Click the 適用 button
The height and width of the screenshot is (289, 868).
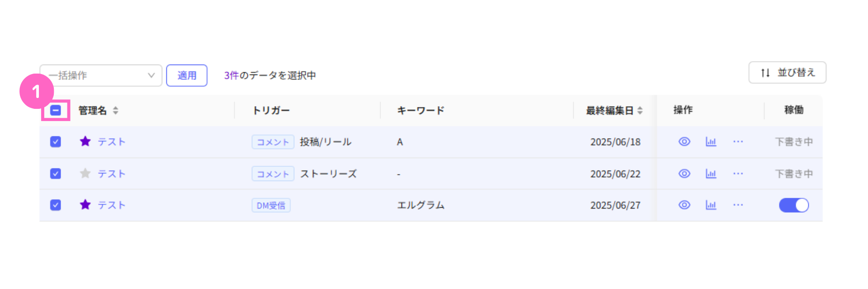point(187,75)
